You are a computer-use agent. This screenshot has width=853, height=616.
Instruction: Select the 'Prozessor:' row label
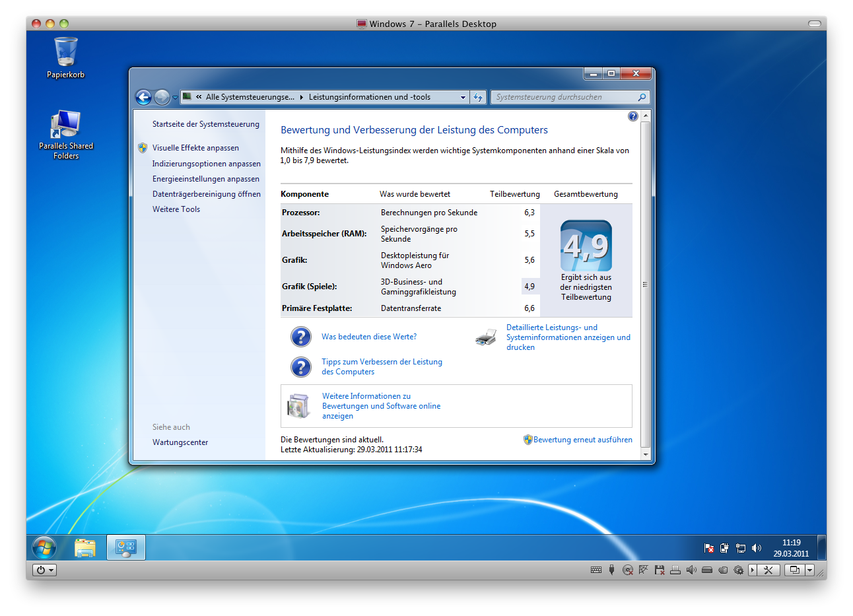coord(301,213)
